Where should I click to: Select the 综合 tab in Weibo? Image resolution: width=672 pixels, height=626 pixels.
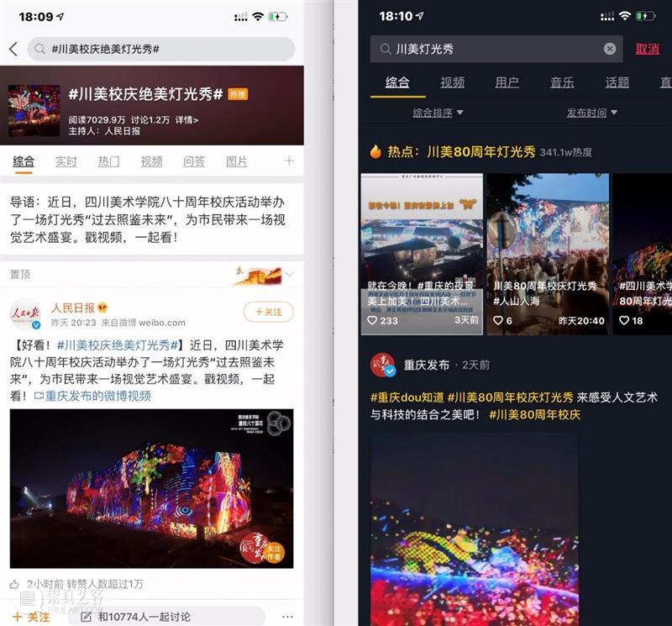24,161
